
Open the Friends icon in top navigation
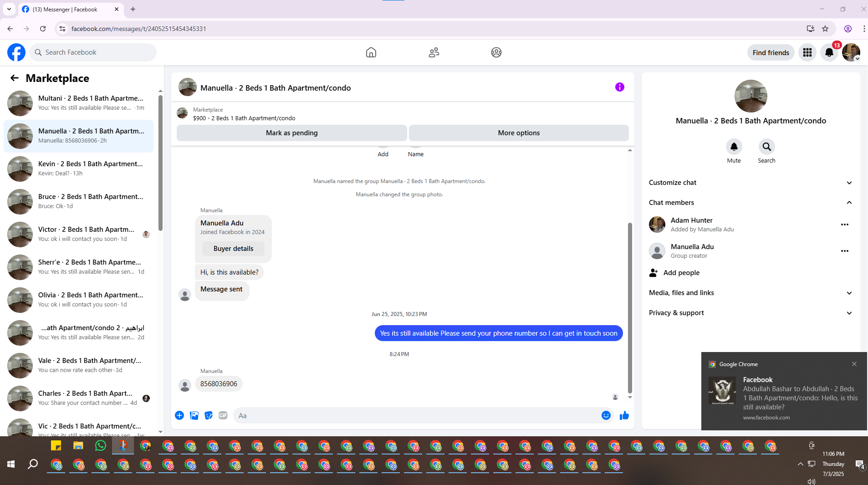coord(434,52)
